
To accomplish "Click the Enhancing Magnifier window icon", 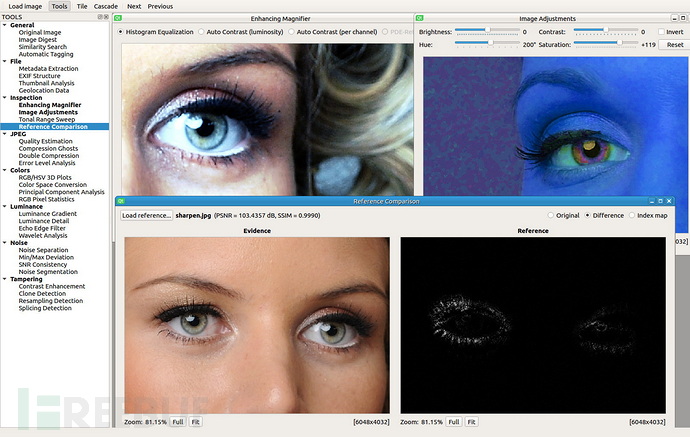I will coord(118,18).
